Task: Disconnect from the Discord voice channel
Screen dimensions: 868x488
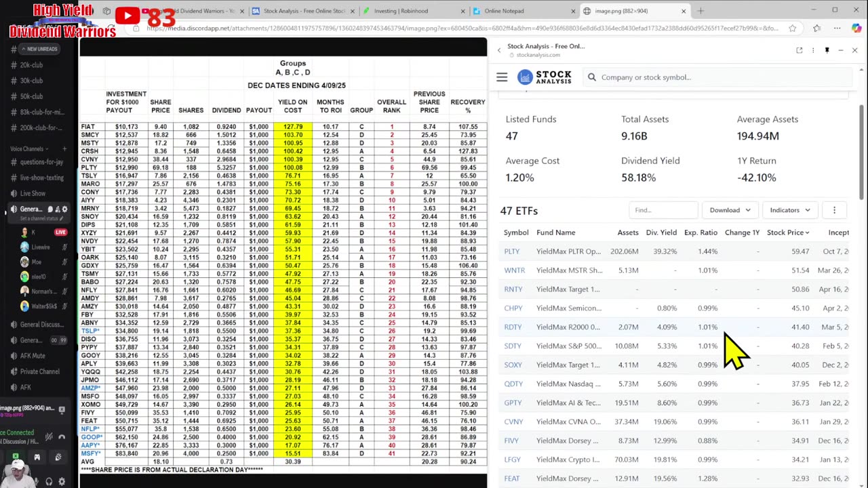Action: [62, 436]
